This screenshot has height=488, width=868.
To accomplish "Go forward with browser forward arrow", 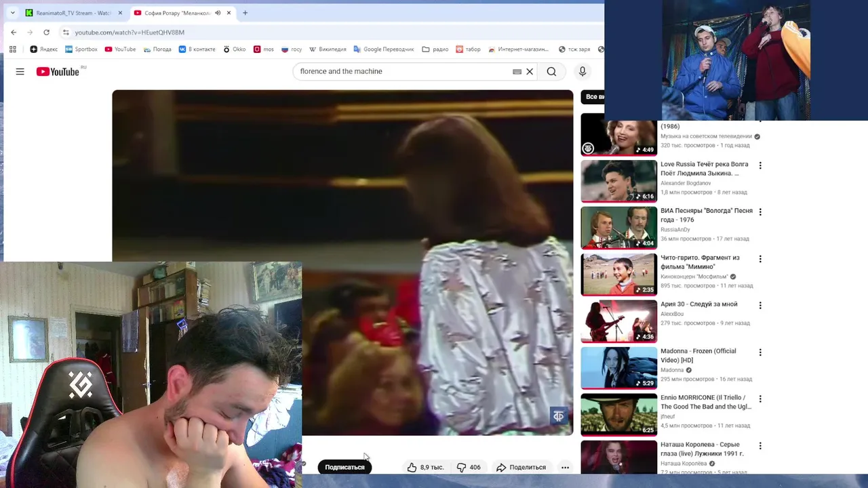I will 30,32.
